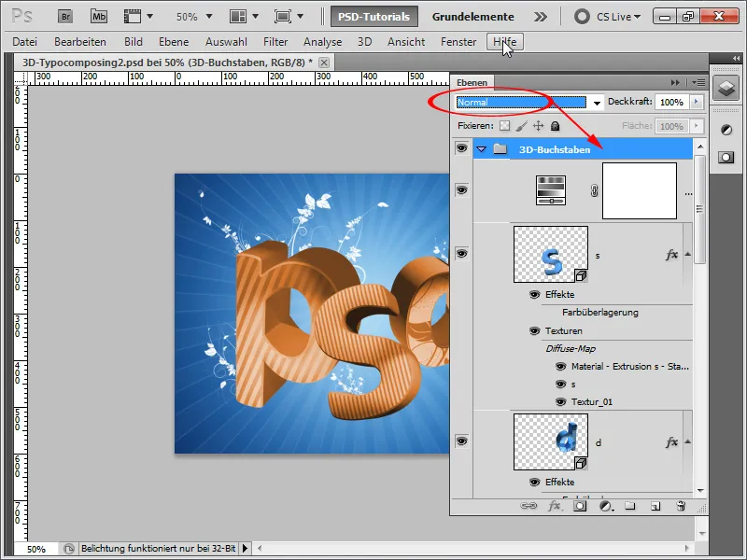Toggle Texturen visibility under layer s
The width and height of the screenshot is (747, 560).
pos(534,331)
